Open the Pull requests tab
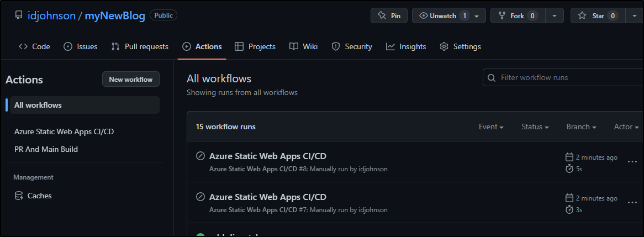 (140, 46)
